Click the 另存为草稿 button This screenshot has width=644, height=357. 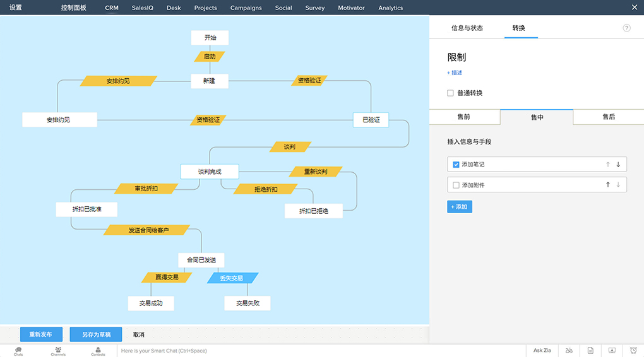(x=96, y=334)
